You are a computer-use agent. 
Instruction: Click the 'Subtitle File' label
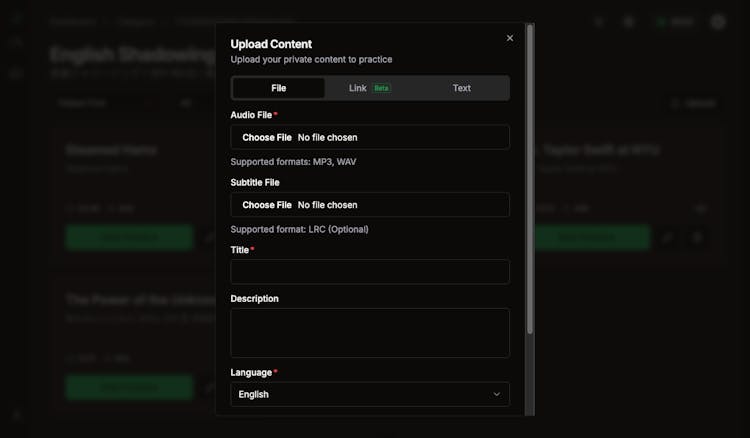click(255, 182)
